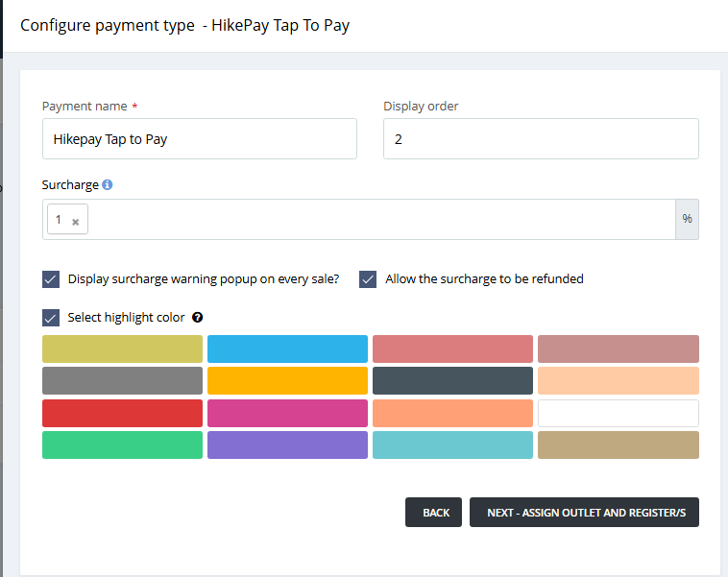
Task: Remove the surcharge value 1 tag
Action: 75,221
